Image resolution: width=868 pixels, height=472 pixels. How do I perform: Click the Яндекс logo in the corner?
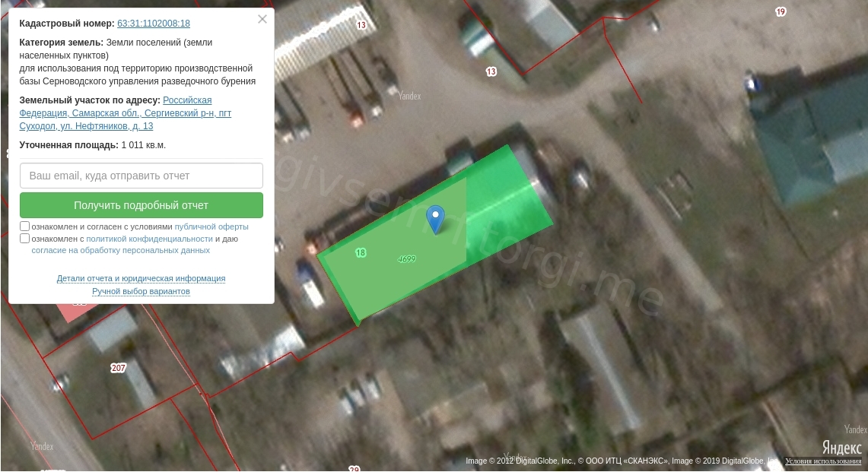(x=841, y=447)
